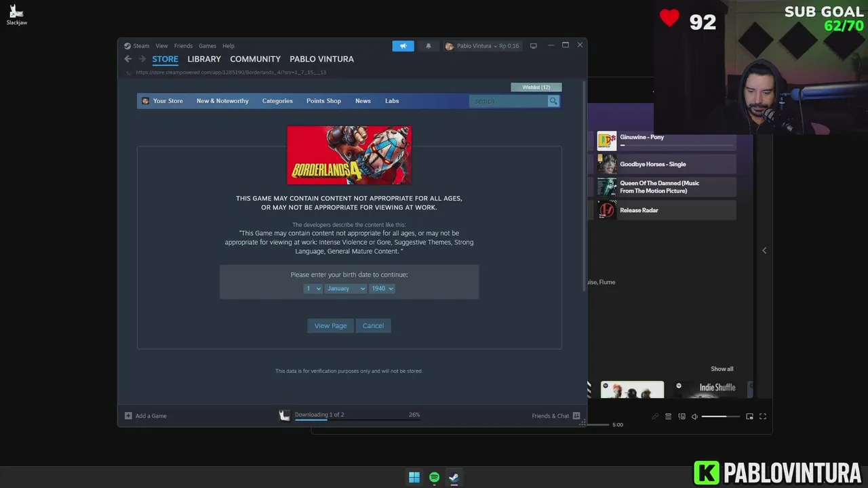The height and width of the screenshot is (488, 868).
Task: Select birth day dropdown showing 1
Action: [313, 288]
